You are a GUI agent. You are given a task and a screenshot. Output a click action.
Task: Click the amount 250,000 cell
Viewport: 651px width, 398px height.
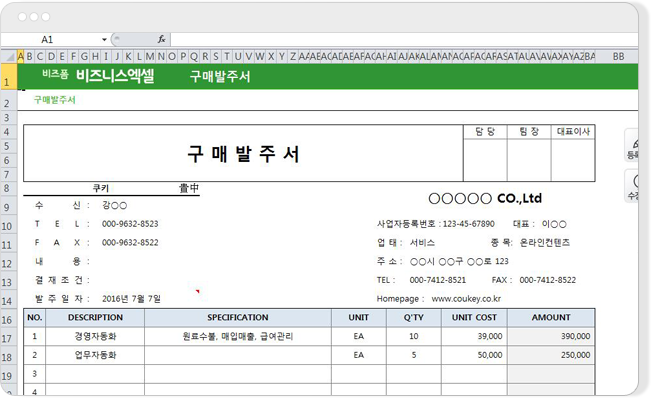pos(551,355)
